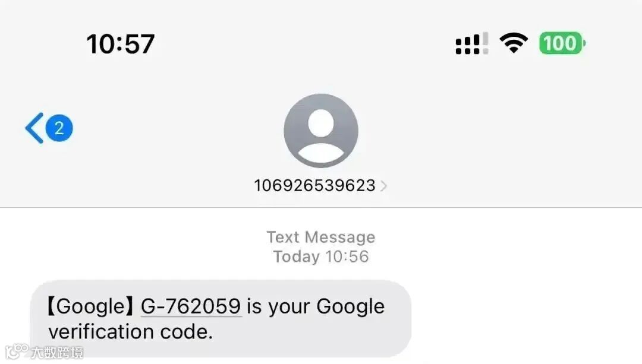Select the Google verification message bubble
This screenshot has width=642, height=364.
click(x=221, y=319)
